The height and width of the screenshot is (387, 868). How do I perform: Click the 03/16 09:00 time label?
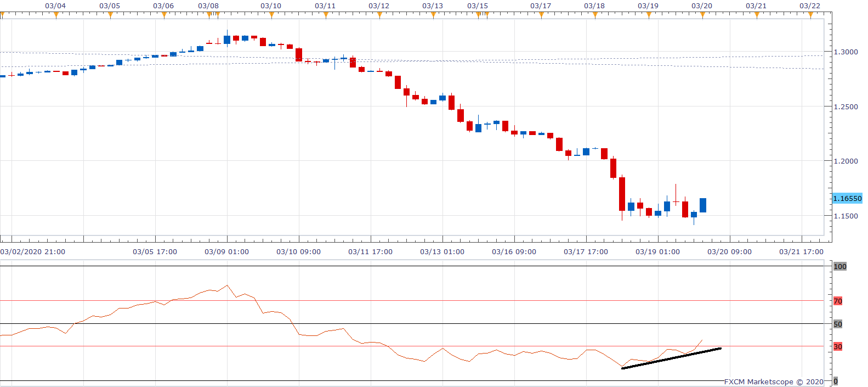click(514, 251)
